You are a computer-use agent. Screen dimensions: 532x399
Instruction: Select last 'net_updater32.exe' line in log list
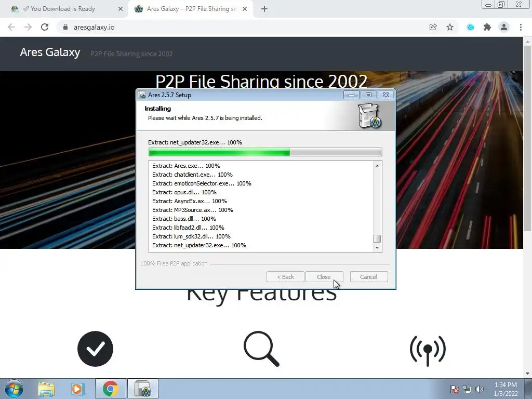(199, 245)
